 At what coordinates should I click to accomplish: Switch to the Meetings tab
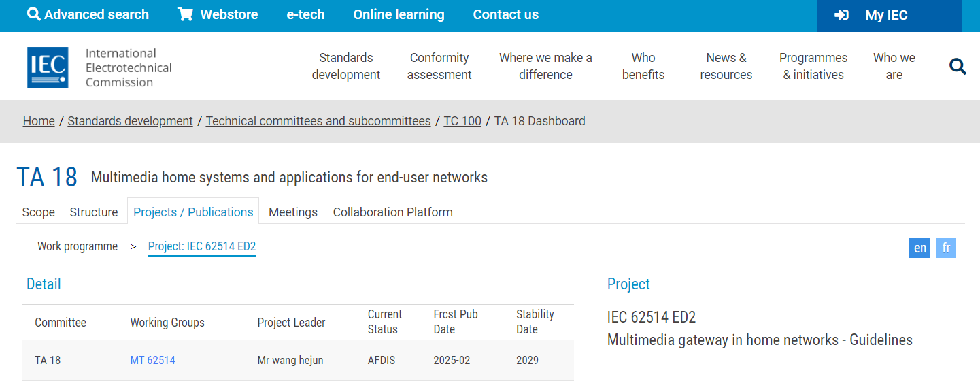[x=292, y=212]
